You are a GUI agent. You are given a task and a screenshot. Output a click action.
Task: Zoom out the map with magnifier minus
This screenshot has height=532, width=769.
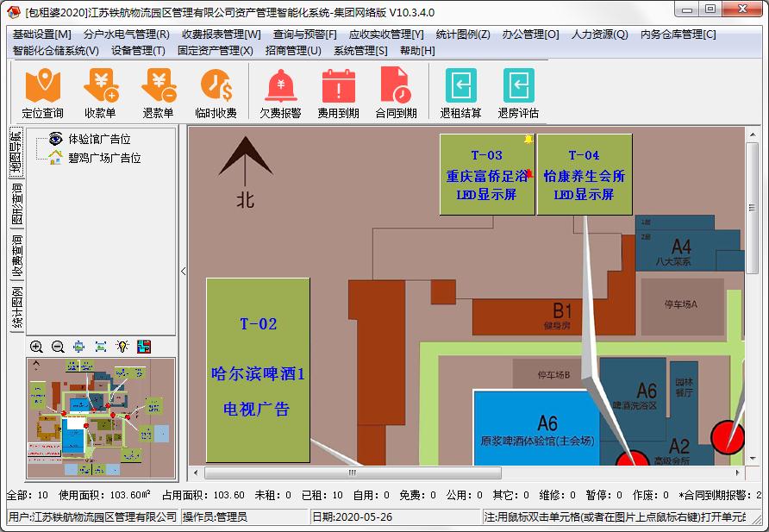[x=58, y=347]
